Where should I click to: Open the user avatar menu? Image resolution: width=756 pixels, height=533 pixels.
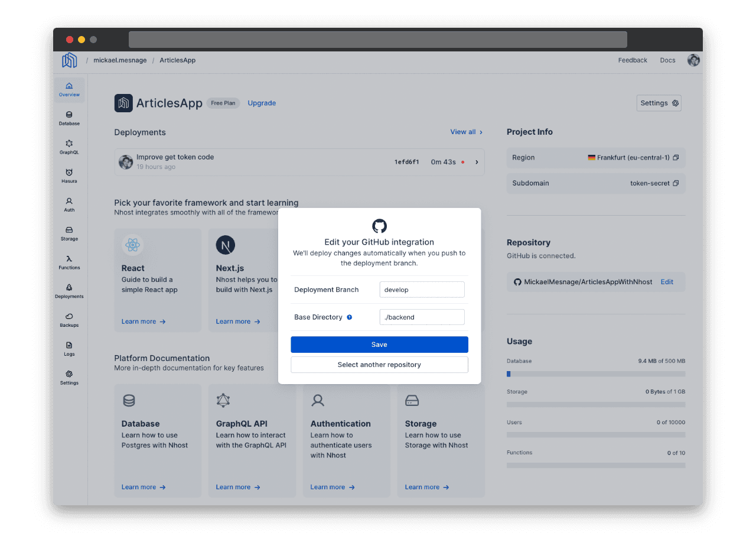pyautogui.click(x=693, y=60)
